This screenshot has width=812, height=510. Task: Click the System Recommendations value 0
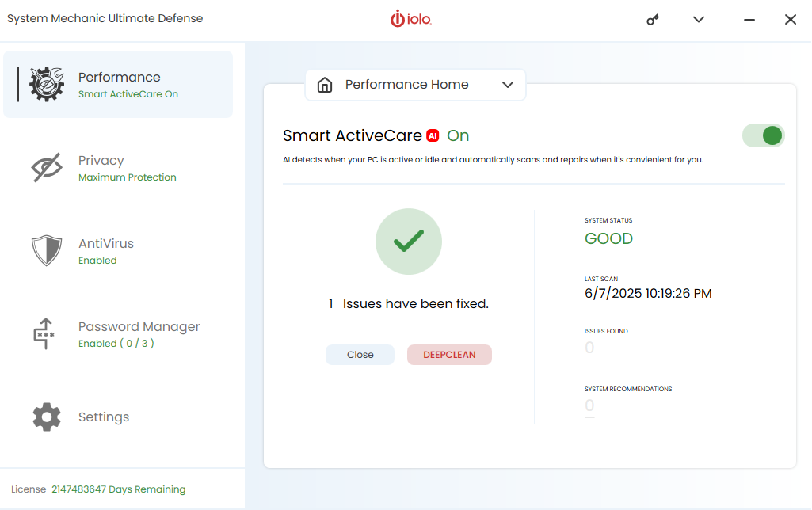[589, 405]
